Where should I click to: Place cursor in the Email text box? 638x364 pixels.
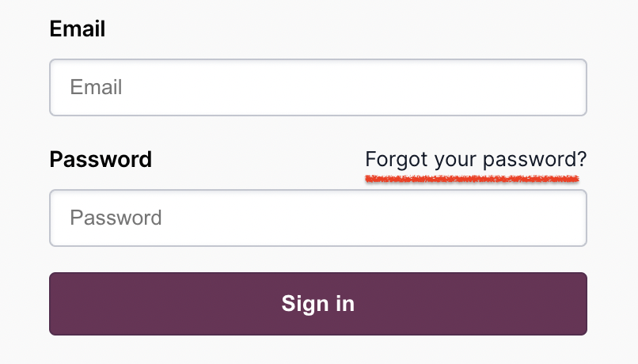click(x=317, y=87)
